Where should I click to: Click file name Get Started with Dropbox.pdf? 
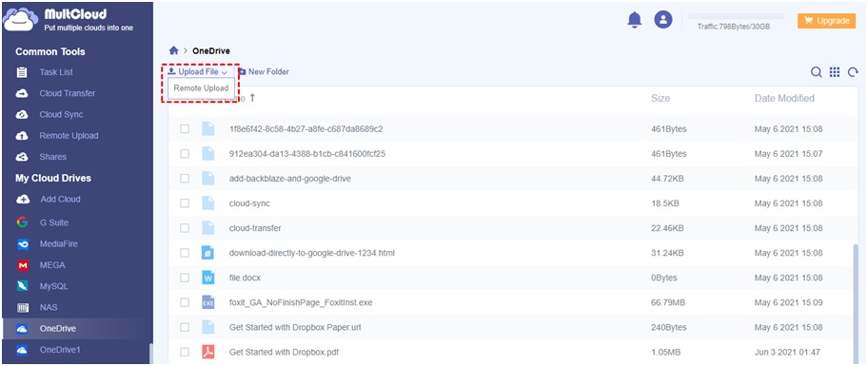coord(284,352)
